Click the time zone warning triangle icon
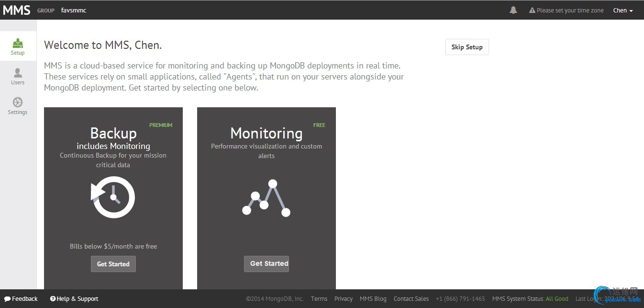The height and width of the screenshot is (308, 644). (x=532, y=10)
